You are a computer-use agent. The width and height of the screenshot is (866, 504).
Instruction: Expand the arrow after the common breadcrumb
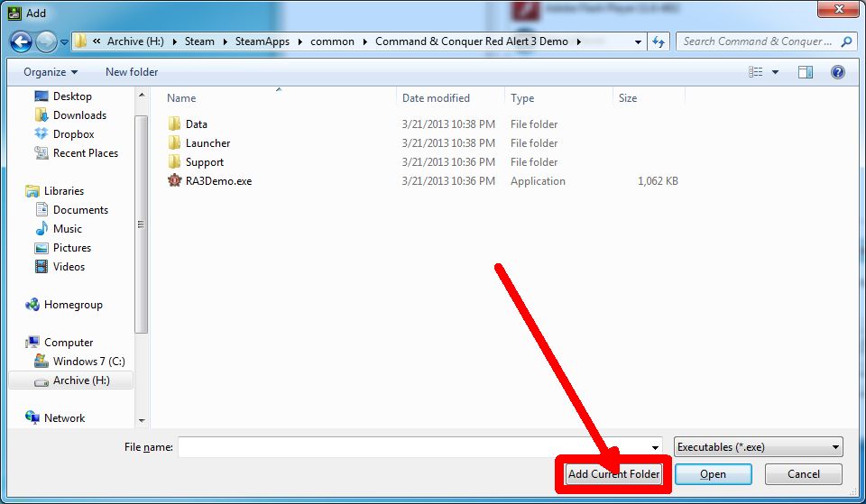coord(365,41)
